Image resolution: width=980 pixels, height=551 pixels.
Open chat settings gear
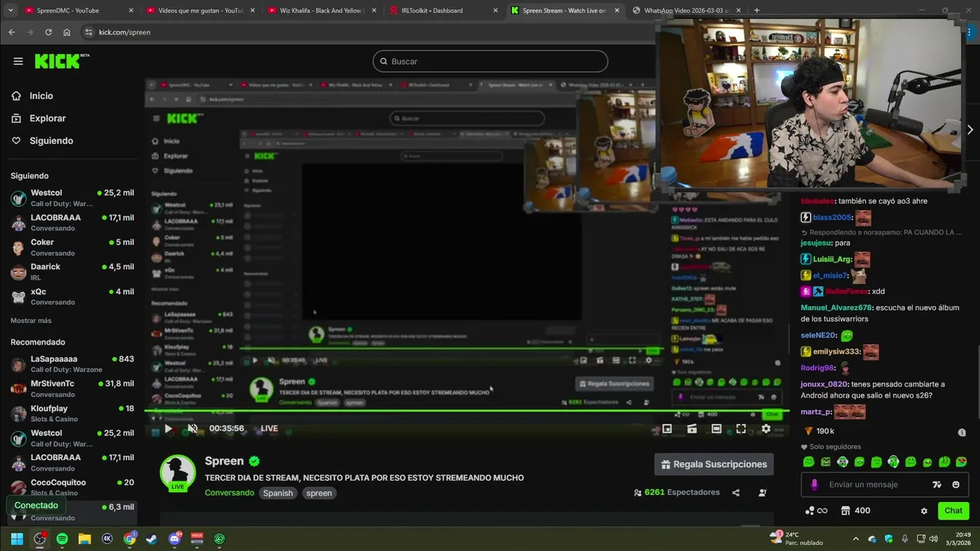click(x=924, y=510)
